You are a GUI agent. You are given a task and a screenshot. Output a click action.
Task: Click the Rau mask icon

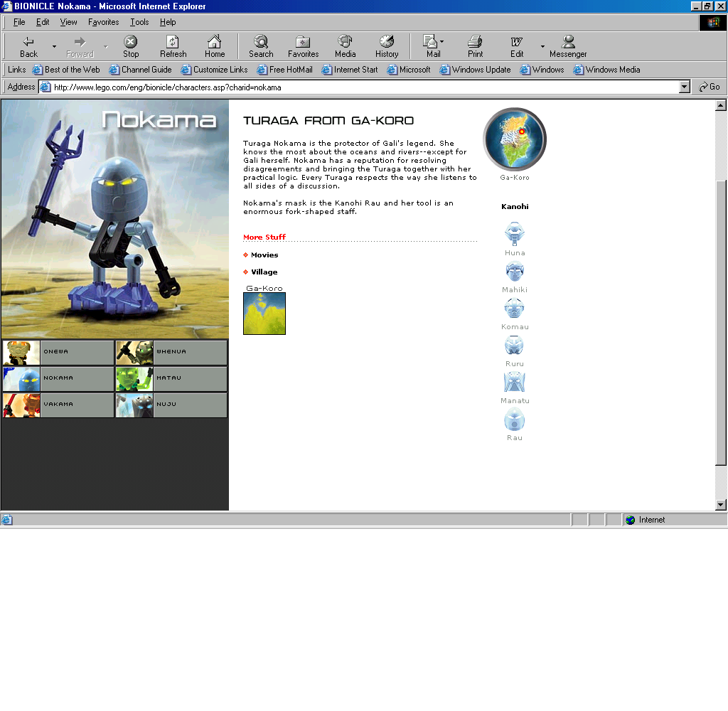pyautogui.click(x=515, y=419)
